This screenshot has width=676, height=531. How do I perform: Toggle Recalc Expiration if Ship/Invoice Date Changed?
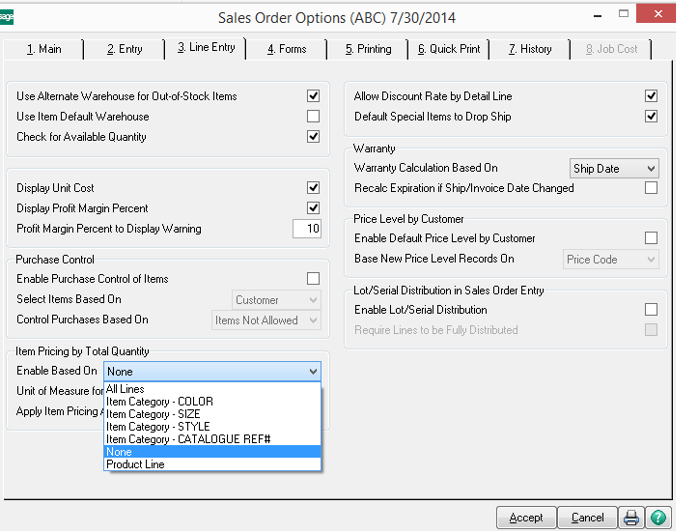click(651, 188)
